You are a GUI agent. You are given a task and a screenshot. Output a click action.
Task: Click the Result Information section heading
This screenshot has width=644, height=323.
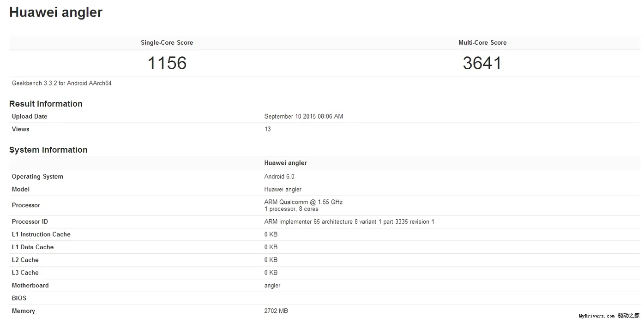[x=46, y=104]
